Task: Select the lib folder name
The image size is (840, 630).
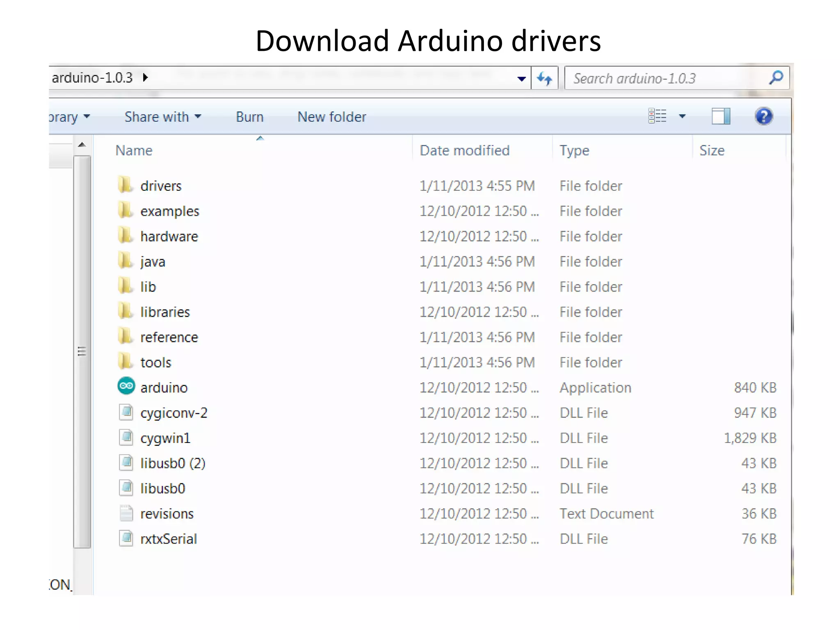Action: [148, 287]
